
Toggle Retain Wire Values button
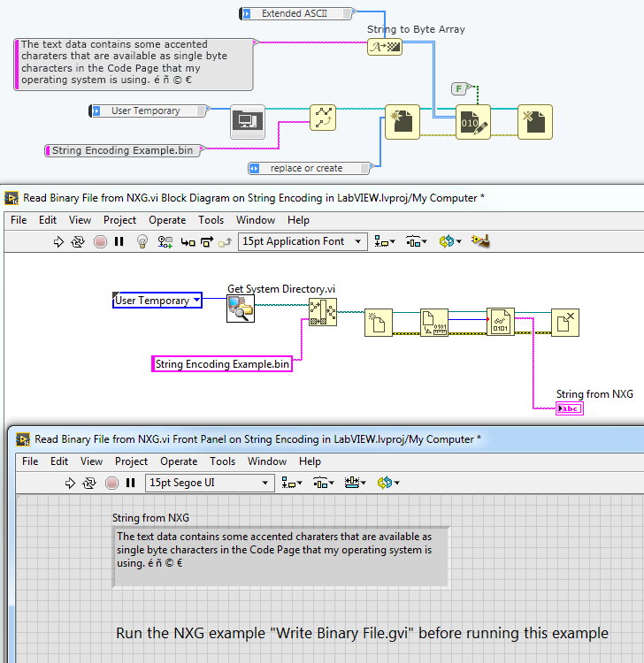165,241
